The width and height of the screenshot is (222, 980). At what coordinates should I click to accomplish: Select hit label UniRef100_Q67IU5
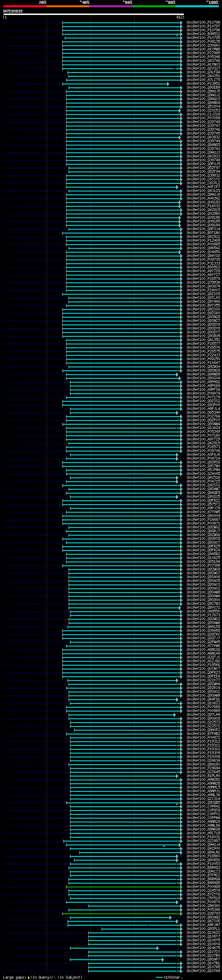coord(203,921)
